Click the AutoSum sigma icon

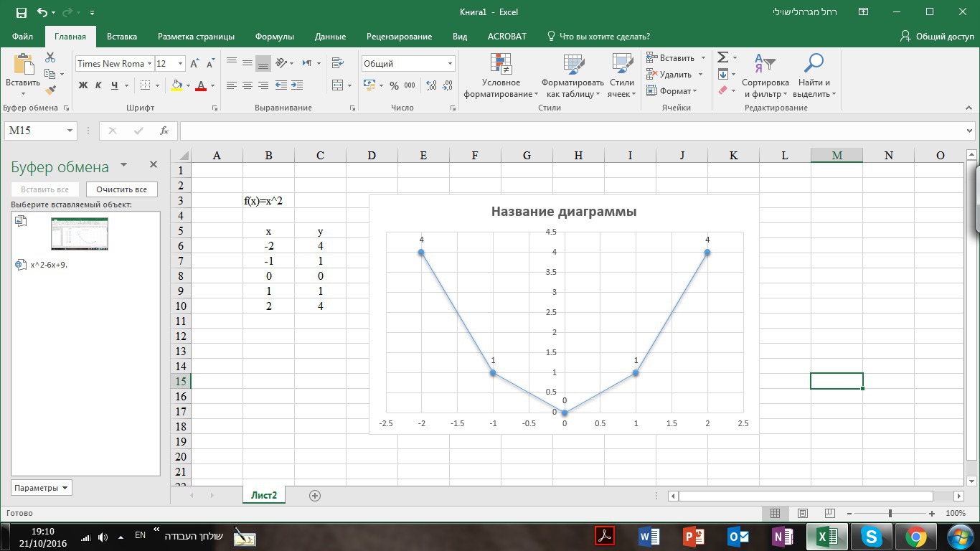click(723, 57)
